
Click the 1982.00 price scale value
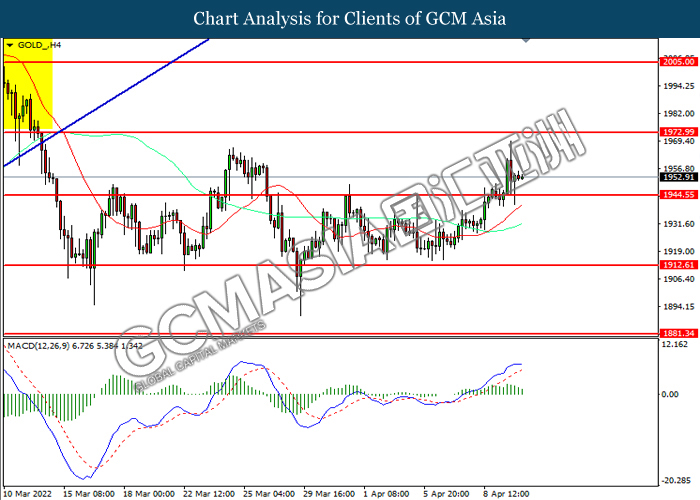point(679,113)
